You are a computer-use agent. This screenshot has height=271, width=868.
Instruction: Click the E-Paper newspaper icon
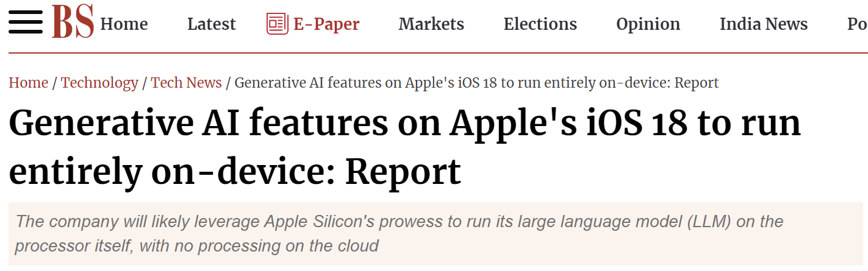(x=277, y=24)
